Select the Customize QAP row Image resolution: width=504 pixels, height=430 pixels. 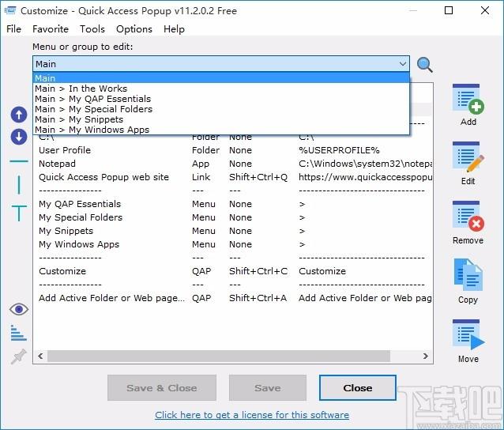tap(233, 271)
